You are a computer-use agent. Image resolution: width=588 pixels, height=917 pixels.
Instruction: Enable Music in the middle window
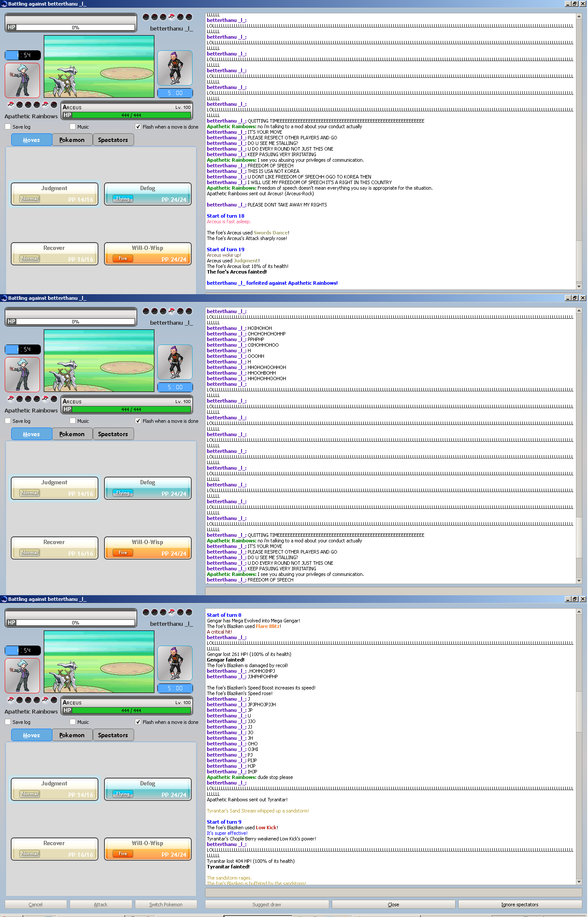(x=73, y=421)
